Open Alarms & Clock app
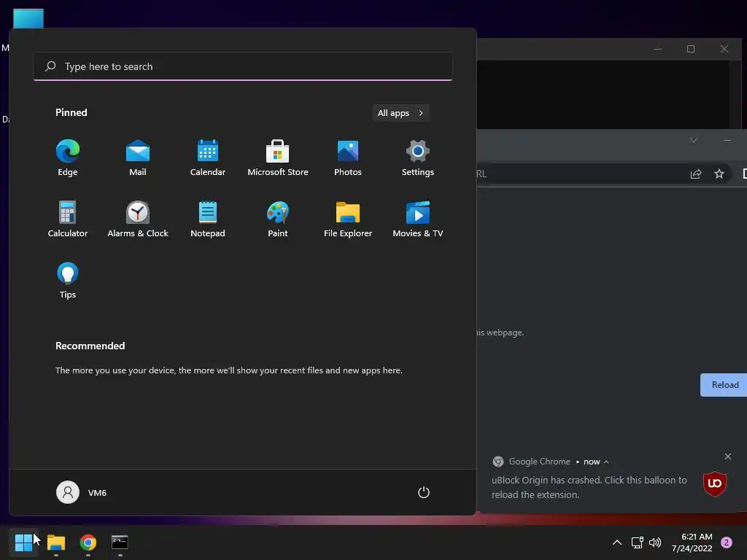This screenshot has width=747, height=560. pos(138,219)
